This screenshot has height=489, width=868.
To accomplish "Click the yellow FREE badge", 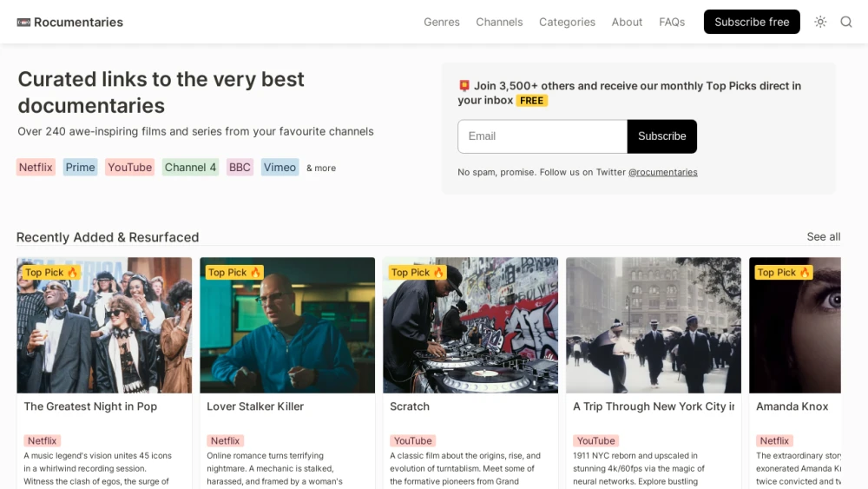I will coord(531,101).
